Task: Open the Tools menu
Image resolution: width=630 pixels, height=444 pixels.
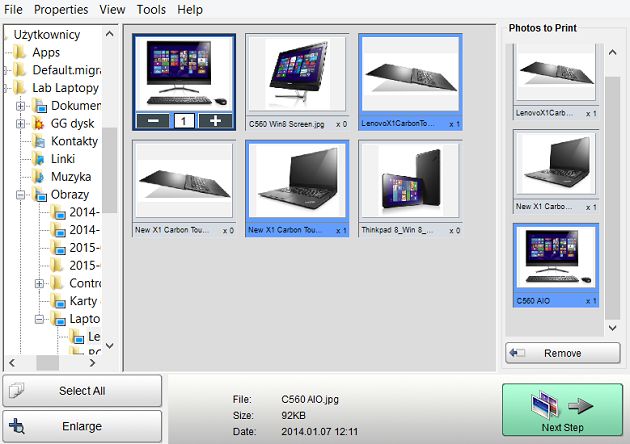Action: click(151, 9)
